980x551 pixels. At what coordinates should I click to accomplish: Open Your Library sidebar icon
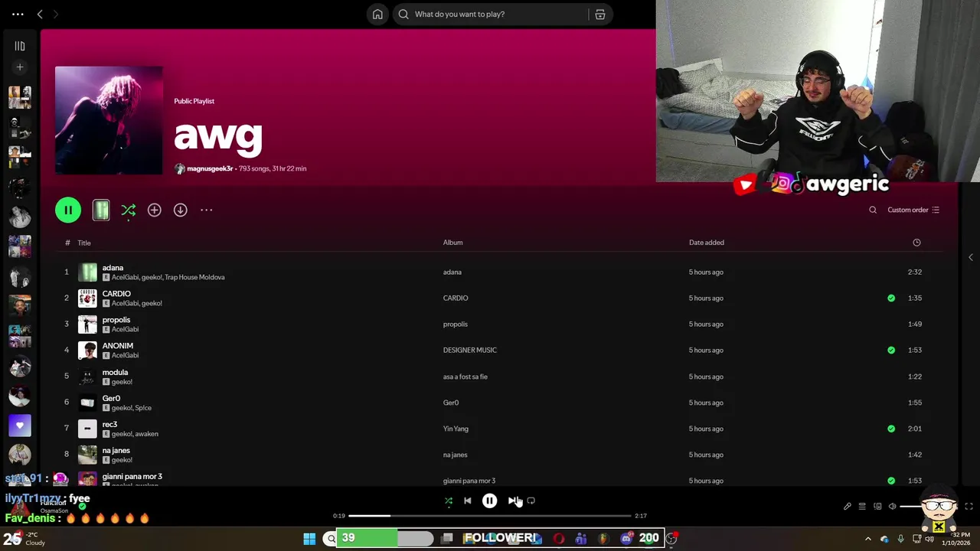pos(20,46)
